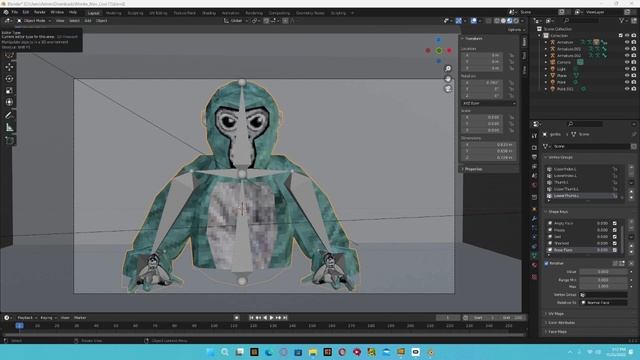
Task: Toggle the X-ray viewport button
Action: pyautogui.click(x=489, y=20)
